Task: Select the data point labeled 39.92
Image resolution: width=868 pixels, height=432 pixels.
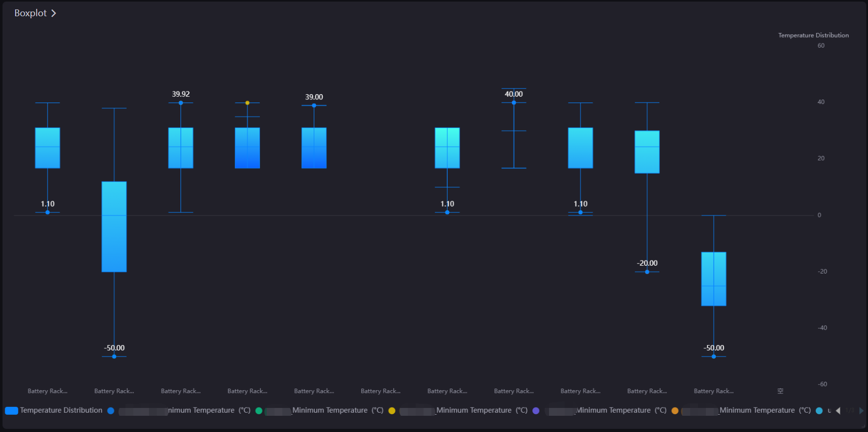Action: (x=181, y=103)
